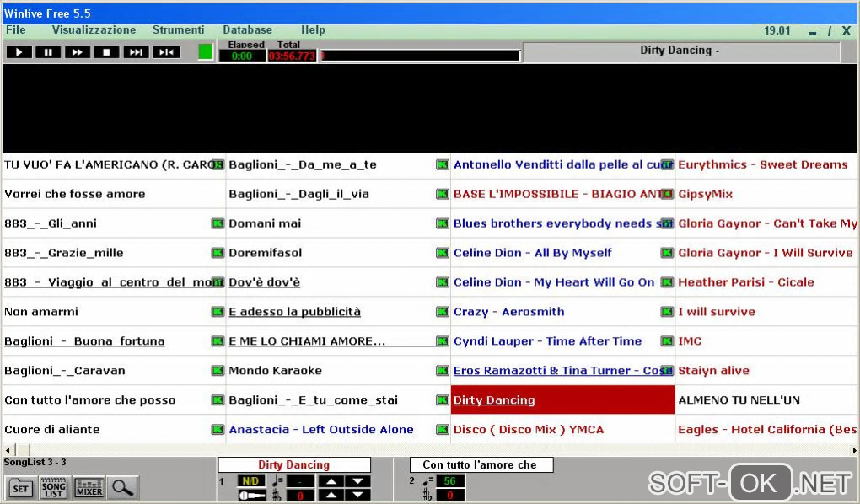This screenshot has width=860, height=504.
Task: Open the Database menu
Action: pyautogui.click(x=247, y=29)
